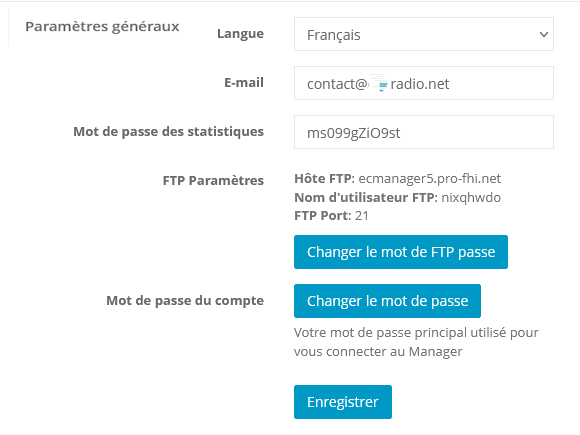580x435 pixels.
Task: Click the Langue field label
Action: click(240, 34)
